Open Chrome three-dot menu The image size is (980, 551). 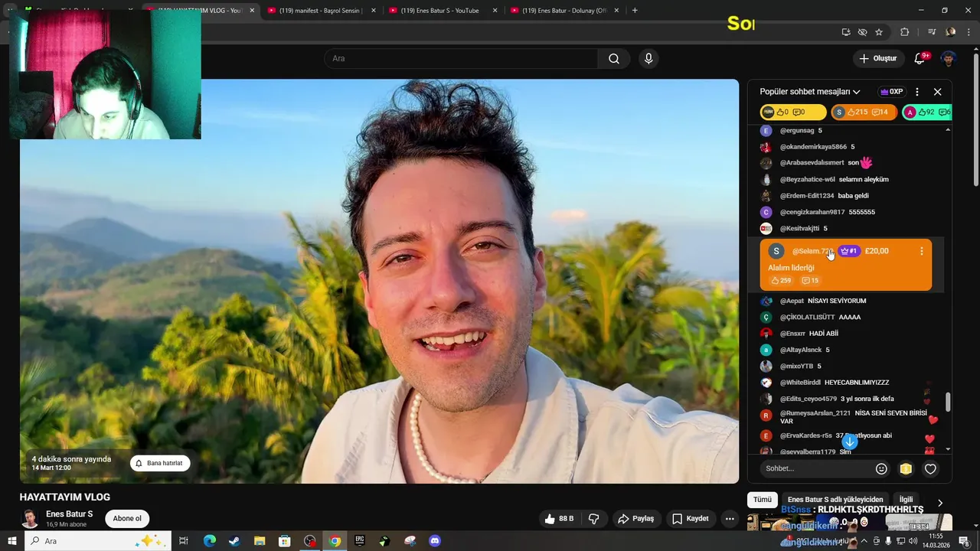pyautogui.click(x=969, y=32)
